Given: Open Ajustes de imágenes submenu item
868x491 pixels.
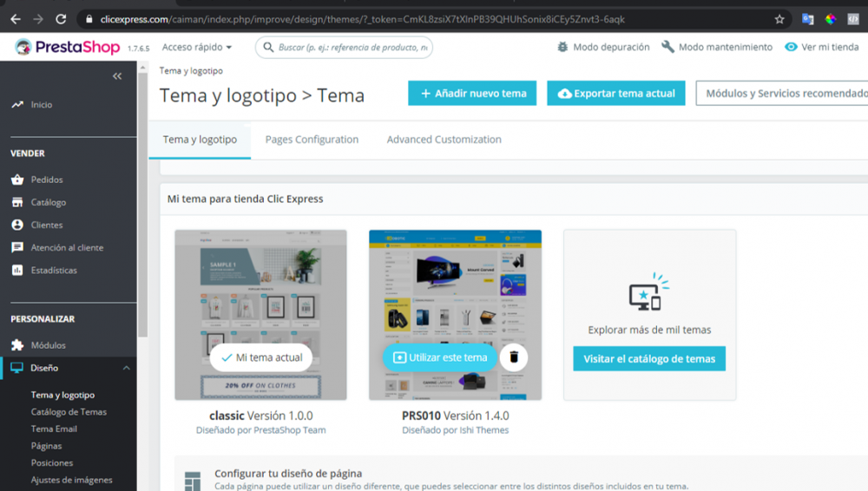Looking at the screenshot, I should [x=71, y=480].
